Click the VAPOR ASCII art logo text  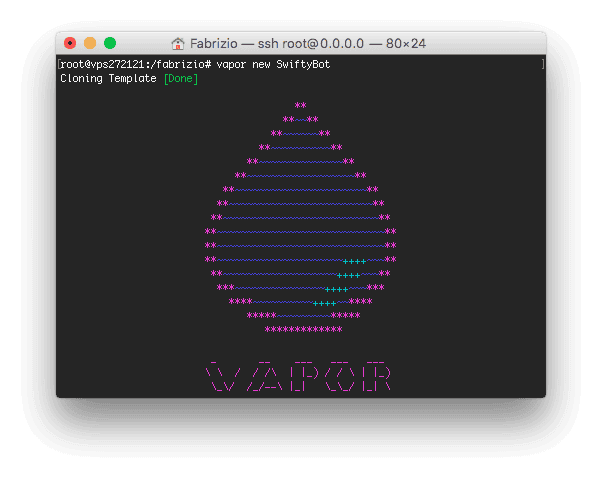pos(299,376)
